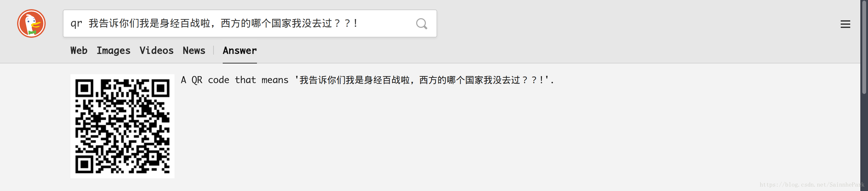868x191 pixels.
Task: Select the Answer tab
Action: (x=240, y=50)
